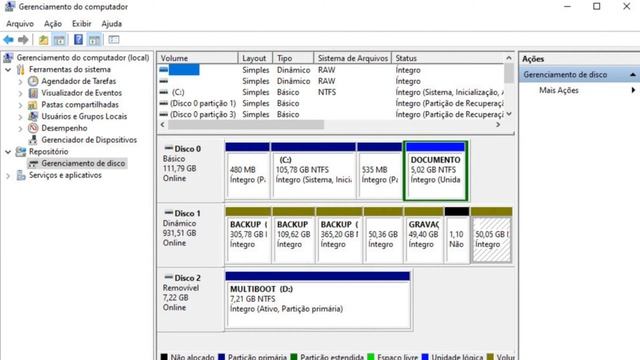Select BACKUP 305,78 GB volume
The width and height of the screenshot is (640, 360).
coord(248,235)
